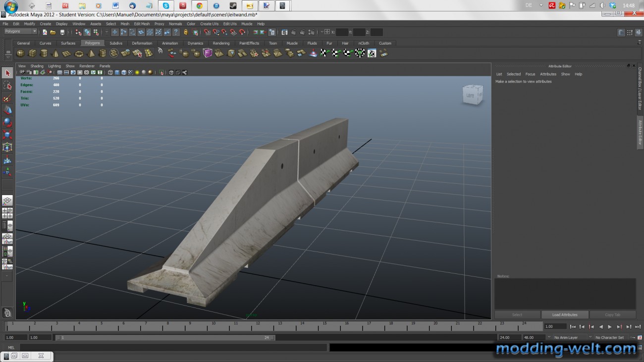
Task: Toggle select by hierarchy mode
Action: pos(78,32)
